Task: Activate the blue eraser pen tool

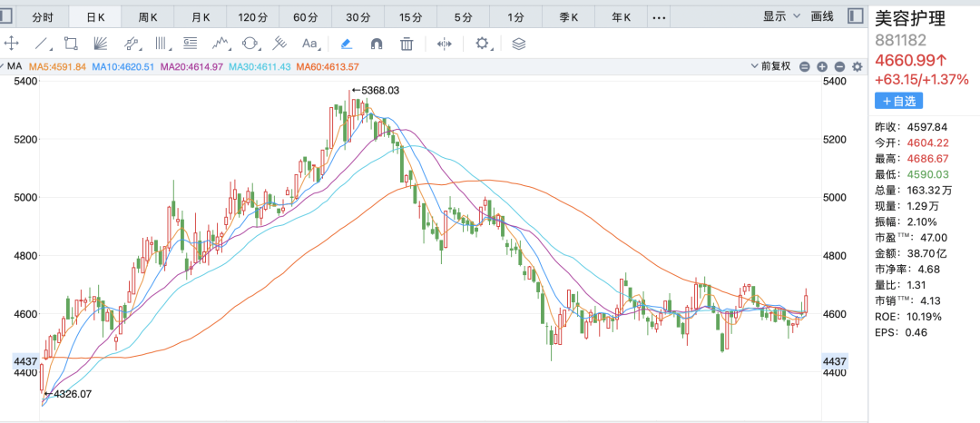Action: click(x=346, y=43)
